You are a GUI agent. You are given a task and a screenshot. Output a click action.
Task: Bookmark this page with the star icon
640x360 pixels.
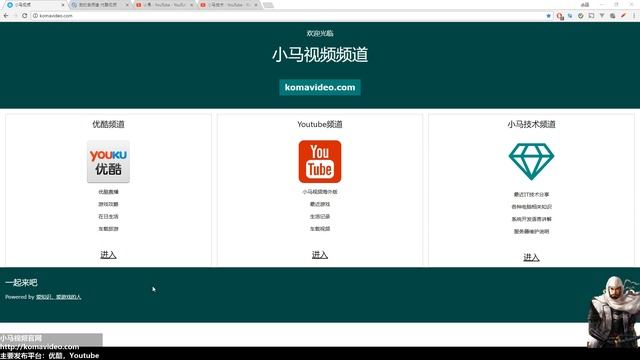tap(548, 16)
